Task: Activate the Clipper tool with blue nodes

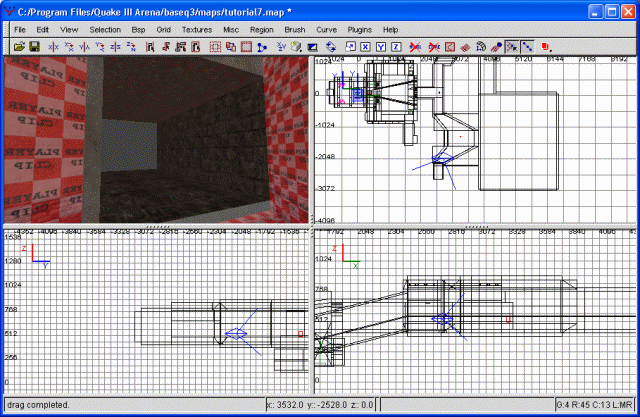Action: click(262, 47)
